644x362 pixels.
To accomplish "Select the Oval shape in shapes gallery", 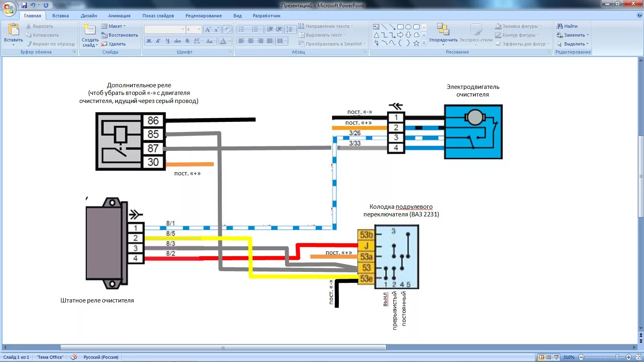I will (x=409, y=27).
